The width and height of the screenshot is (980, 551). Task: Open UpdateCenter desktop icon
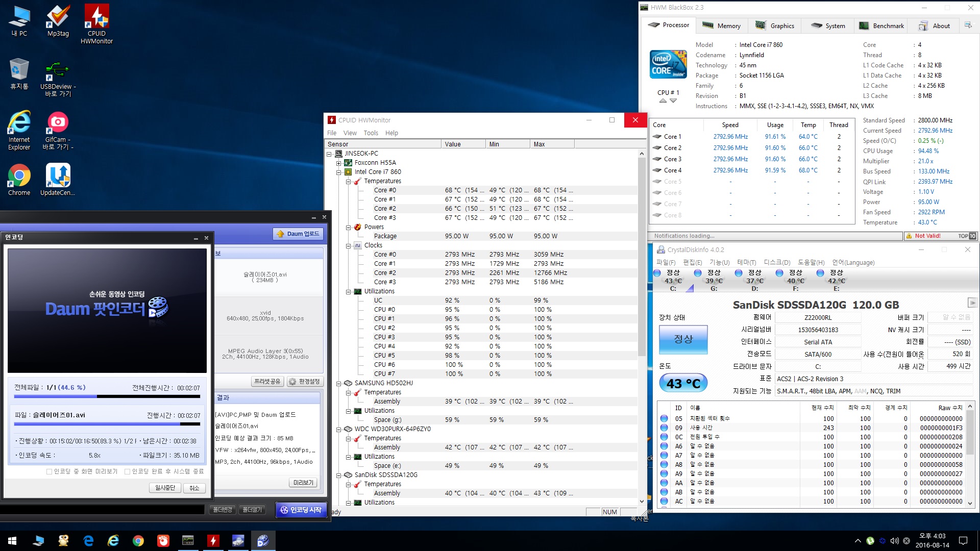click(58, 180)
